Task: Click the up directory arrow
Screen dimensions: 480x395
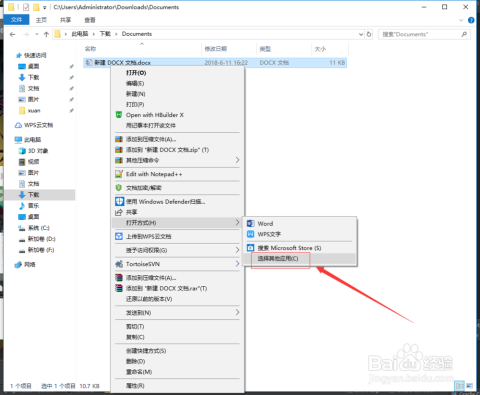Action: 46,34
